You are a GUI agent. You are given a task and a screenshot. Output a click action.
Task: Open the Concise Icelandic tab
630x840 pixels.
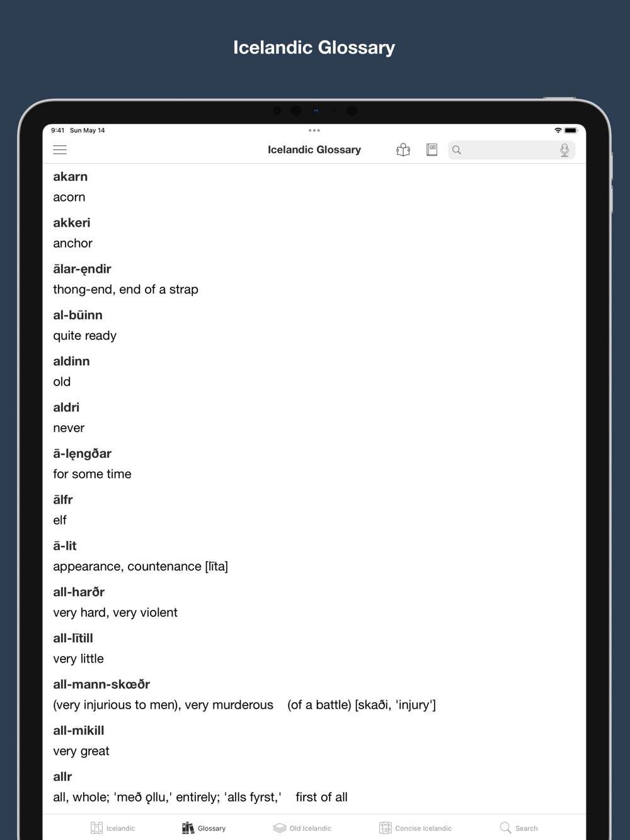click(415, 828)
